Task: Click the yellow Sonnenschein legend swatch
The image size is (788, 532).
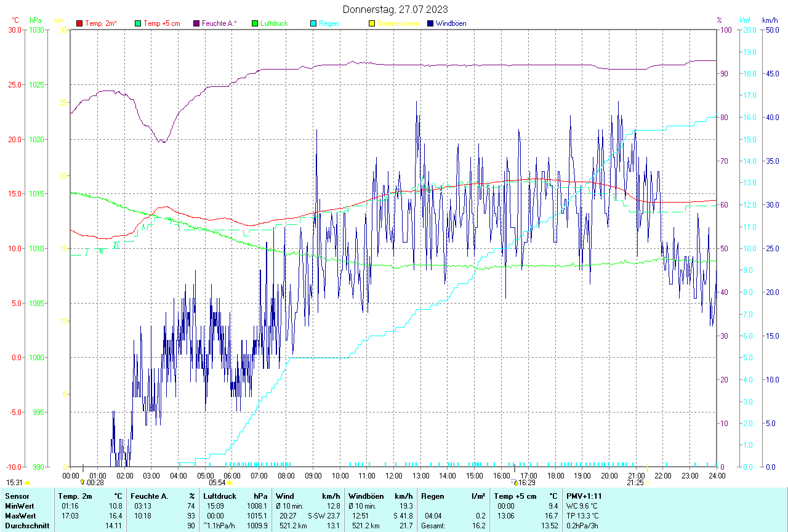Action: tap(372, 23)
